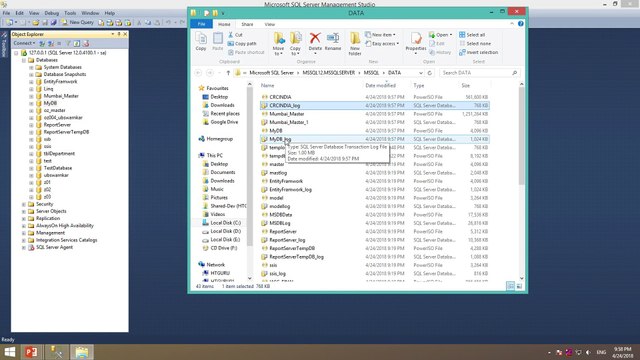Open the New item dropdown
This screenshot has width=640, height=360.
coord(380,35)
